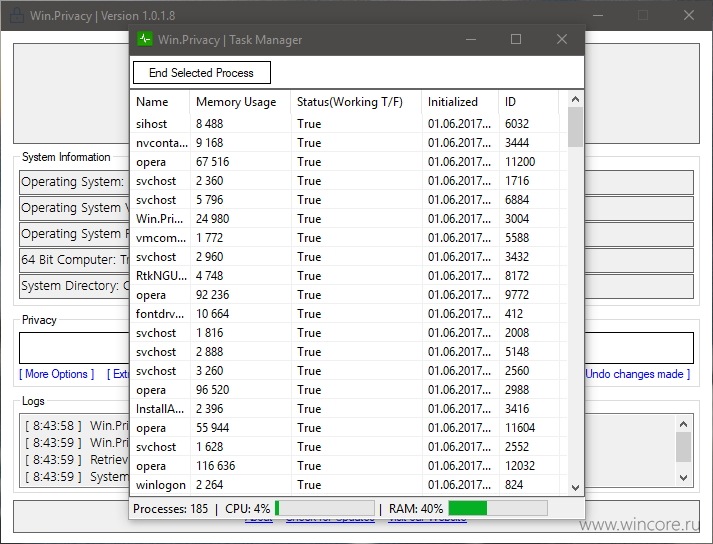Select the winlogon process row
Image resolution: width=713 pixels, height=544 pixels.
(349, 485)
